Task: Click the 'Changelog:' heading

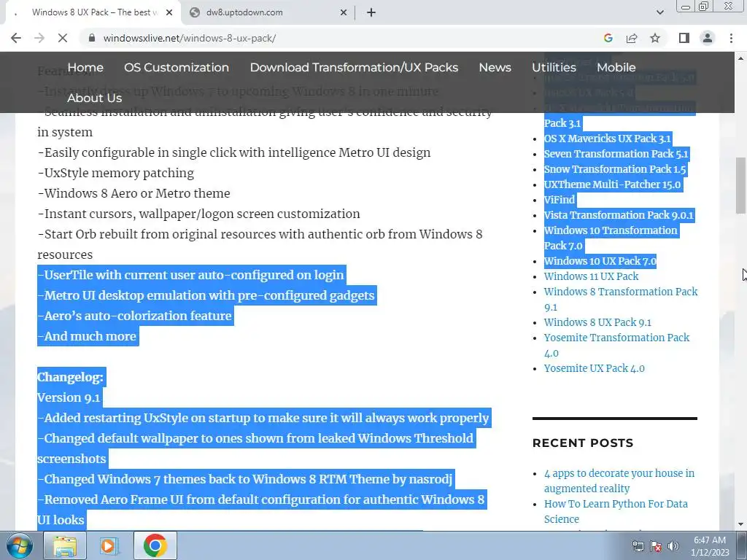Action: tap(71, 377)
